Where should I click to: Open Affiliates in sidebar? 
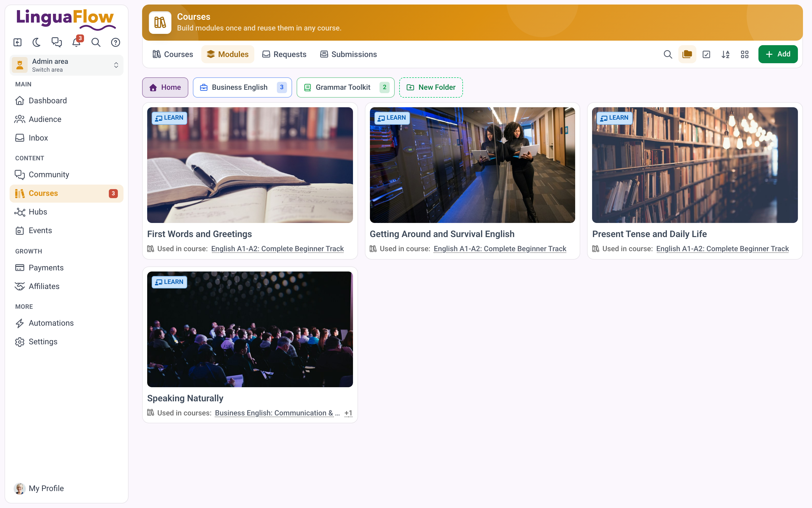(x=67, y=286)
